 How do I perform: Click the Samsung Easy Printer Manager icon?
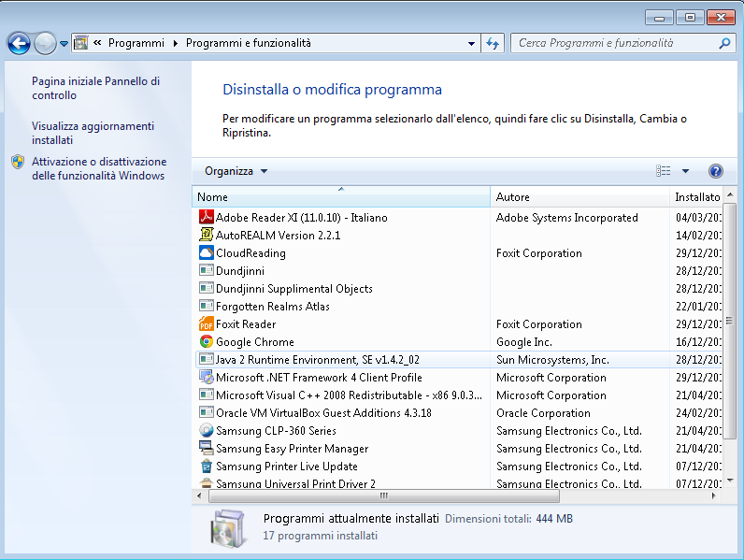(207, 448)
